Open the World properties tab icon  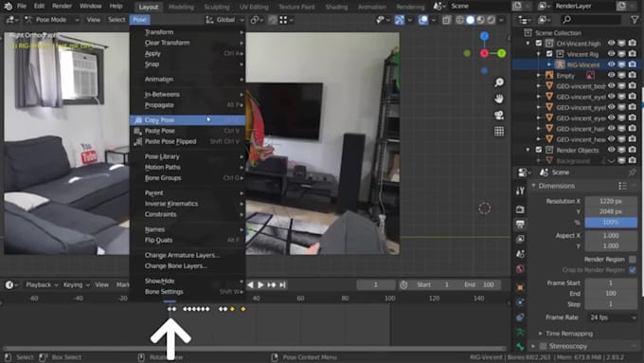520,269
